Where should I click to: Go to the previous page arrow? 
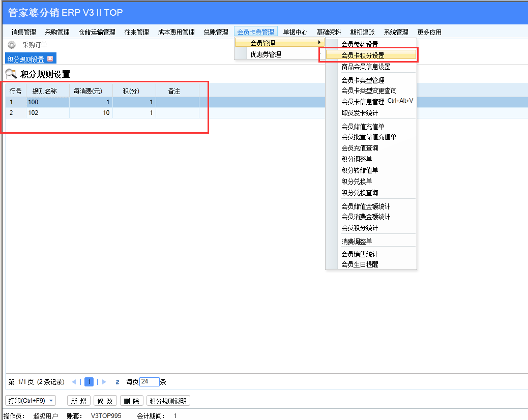pyautogui.click(x=74, y=382)
